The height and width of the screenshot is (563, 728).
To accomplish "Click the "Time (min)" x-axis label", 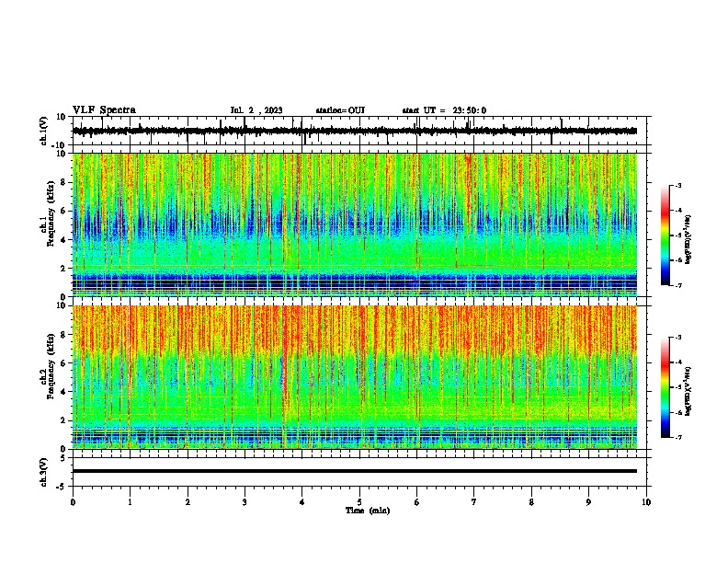I will tap(368, 511).
